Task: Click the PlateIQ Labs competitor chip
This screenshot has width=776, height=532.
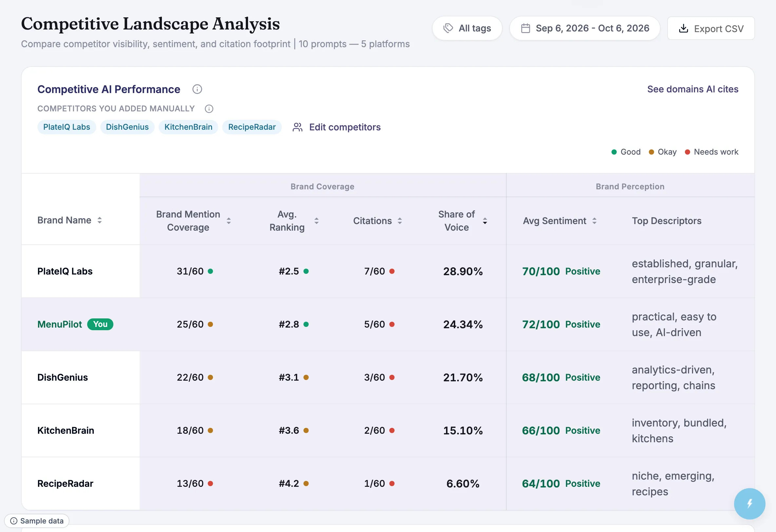Action: [67, 127]
